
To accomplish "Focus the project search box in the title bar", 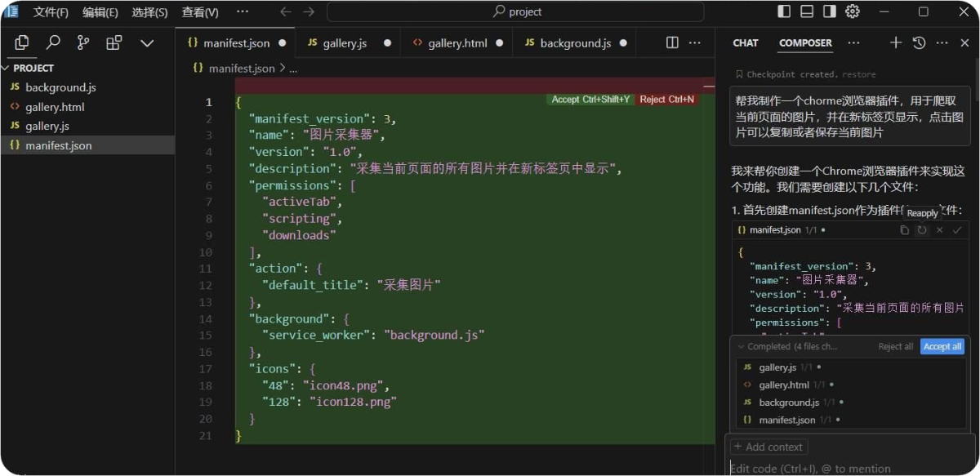I will pos(515,11).
